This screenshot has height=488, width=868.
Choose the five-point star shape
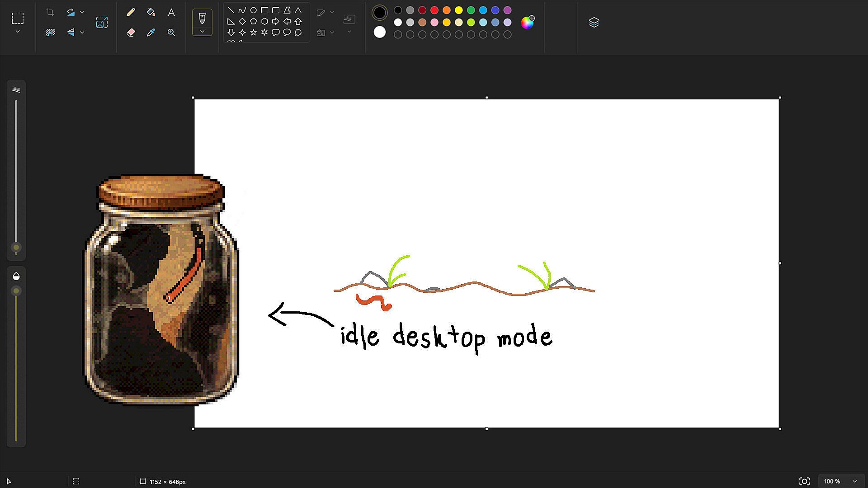[253, 32]
